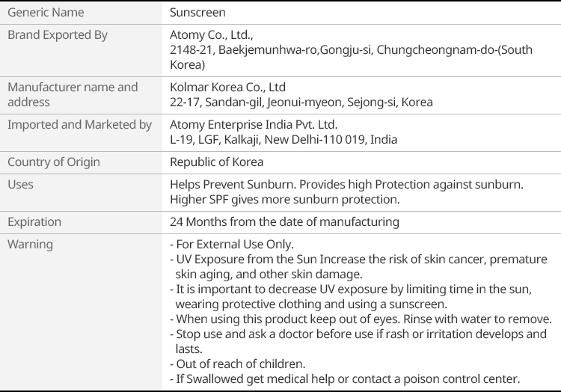Click the Generic Name row label
This screenshot has width=561, height=392.
(46, 13)
